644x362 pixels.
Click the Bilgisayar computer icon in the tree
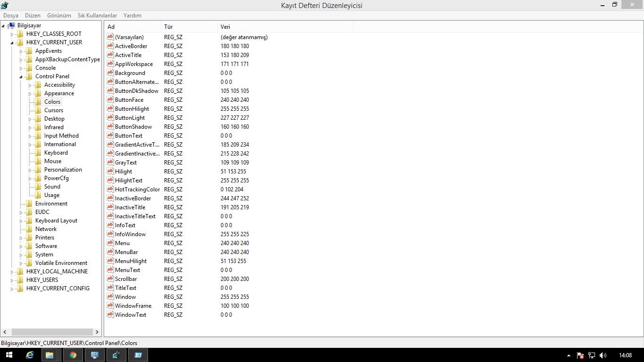pos(12,25)
